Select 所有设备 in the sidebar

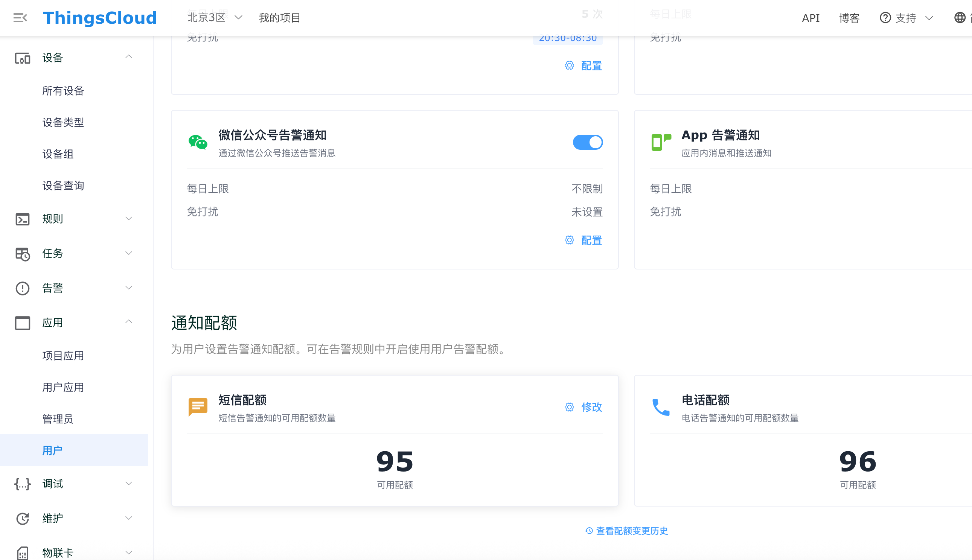63,91
